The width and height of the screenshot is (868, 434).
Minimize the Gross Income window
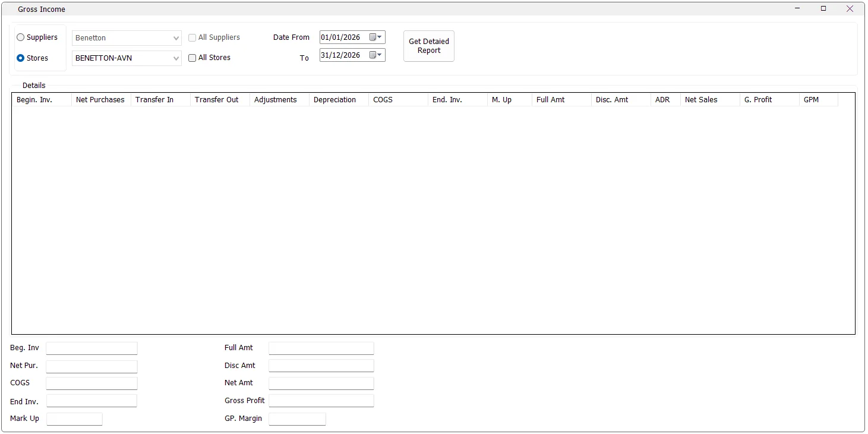[797, 9]
